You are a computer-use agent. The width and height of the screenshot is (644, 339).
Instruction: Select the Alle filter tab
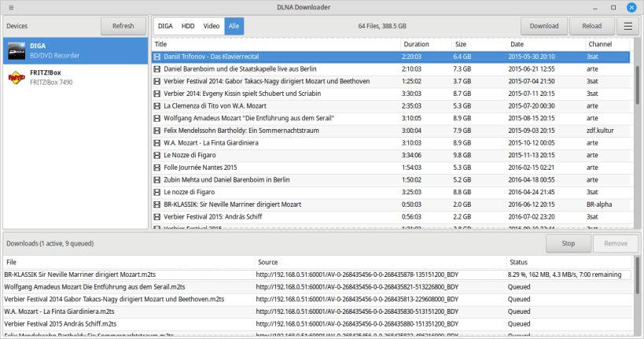[234, 26]
